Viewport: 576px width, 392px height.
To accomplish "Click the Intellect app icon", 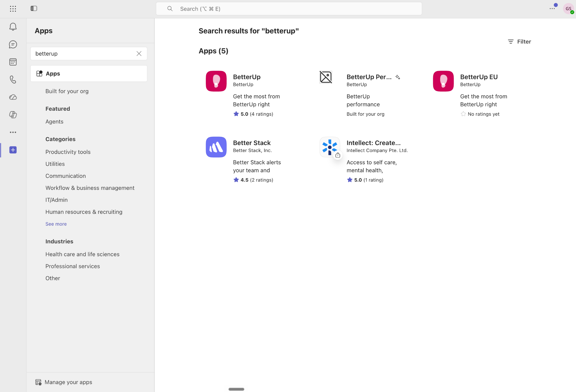I will coord(330,147).
